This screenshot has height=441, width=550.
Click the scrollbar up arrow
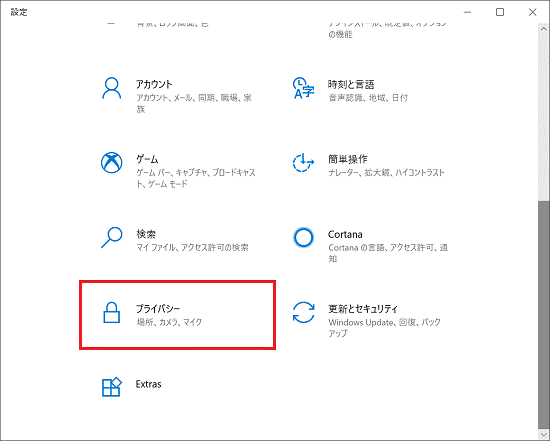point(543,29)
